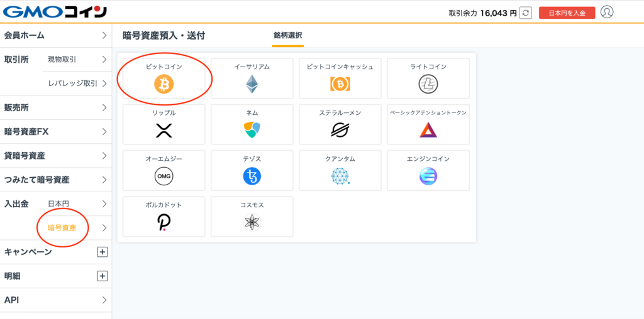Pick the Stellar Lumens icon

(x=340, y=131)
